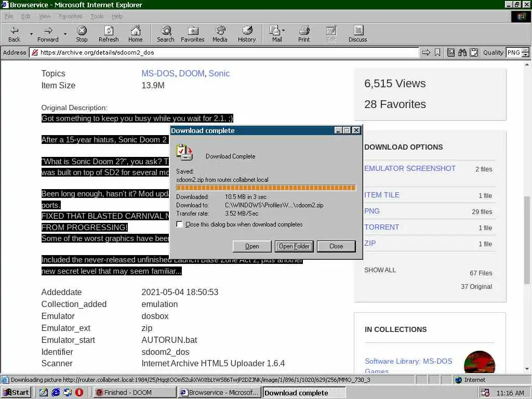This screenshot has height=399, width=532.
Task: Click the Discuss toolbar icon
Action: pyautogui.click(x=357, y=34)
